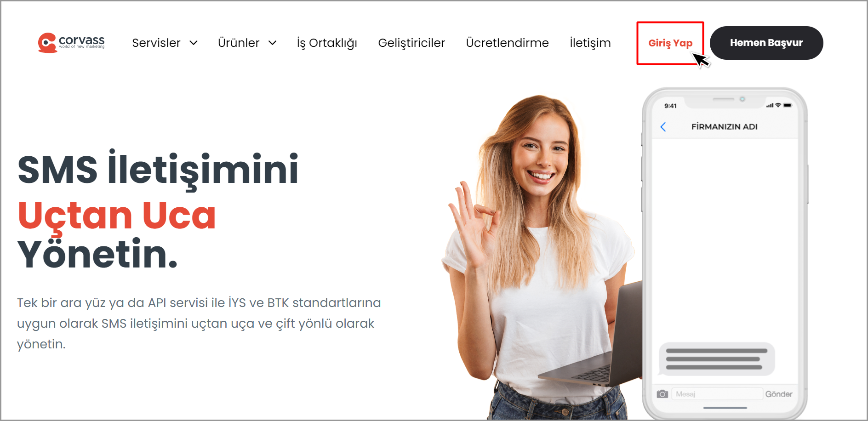
Task: Go to İş Ortaklığı page
Action: 327,43
